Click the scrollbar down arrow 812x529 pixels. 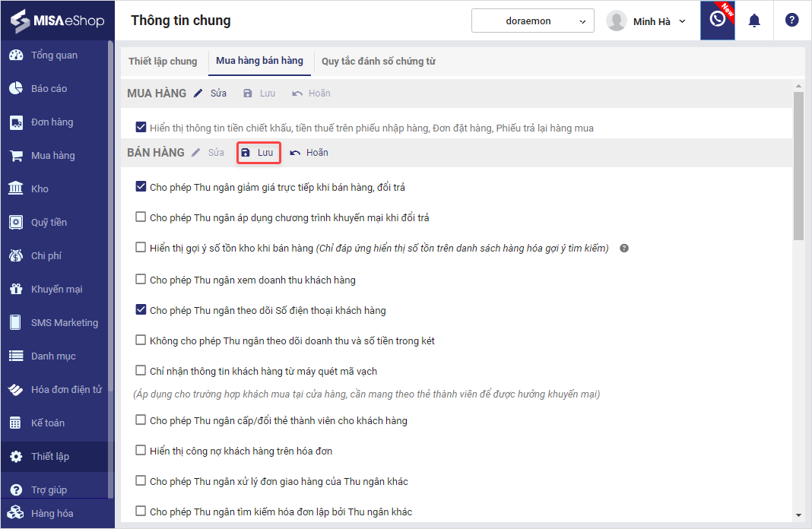[798, 515]
